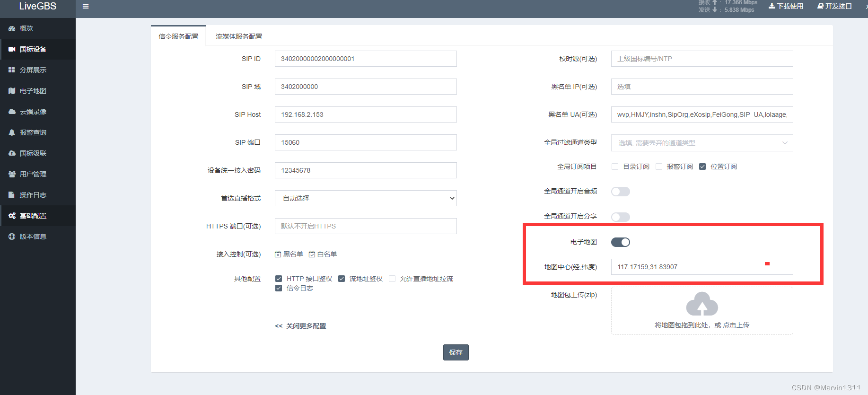Image resolution: width=868 pixels, height=395 pixels.
Task: Click the 保存 save button
Action: coord(456,352)
